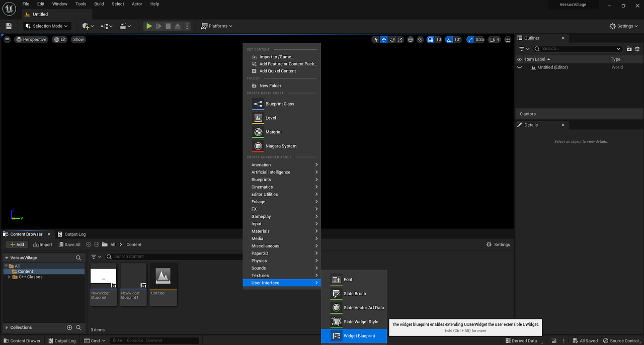Toggle visibility eye column header in Outliner

pos(519,59)
